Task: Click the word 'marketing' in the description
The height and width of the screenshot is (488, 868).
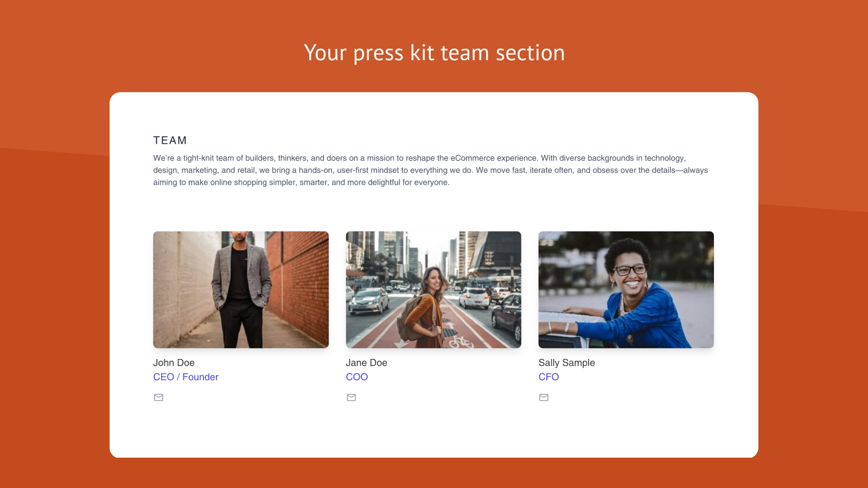Action: point(199,170)
